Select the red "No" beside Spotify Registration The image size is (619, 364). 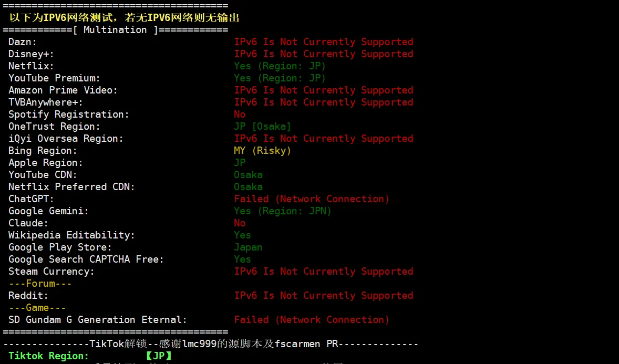tap(240, 115)
